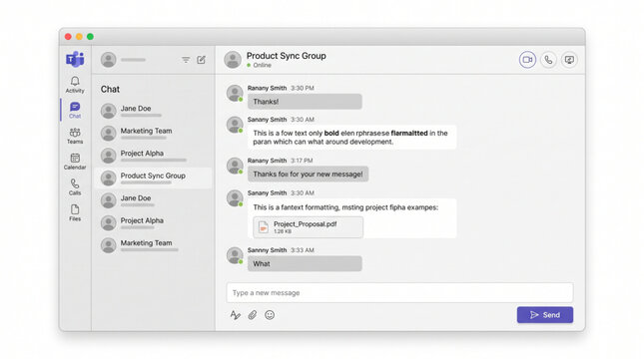The width and height of the screenshot is (644, 359).
Task: Open the emoji picker icon
Action: point(270,315)
